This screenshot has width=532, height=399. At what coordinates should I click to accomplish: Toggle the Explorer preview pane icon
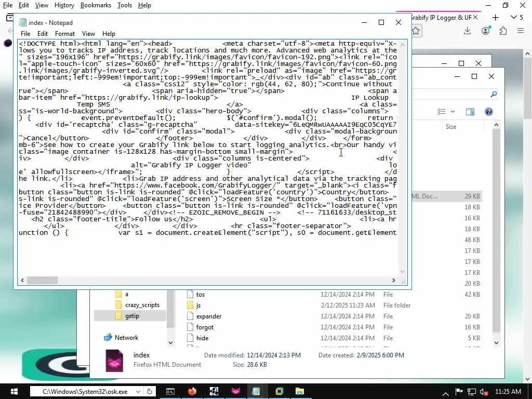point(470,112)
